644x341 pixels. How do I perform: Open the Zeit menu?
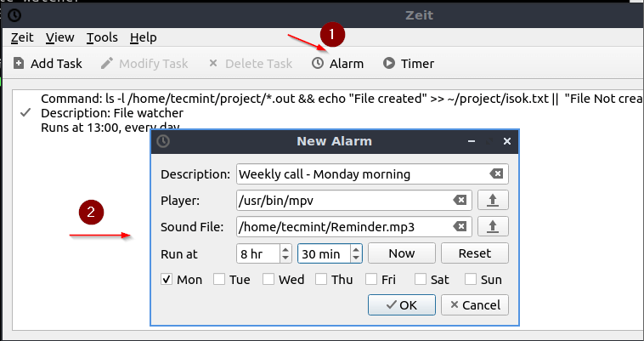point(22,37)
